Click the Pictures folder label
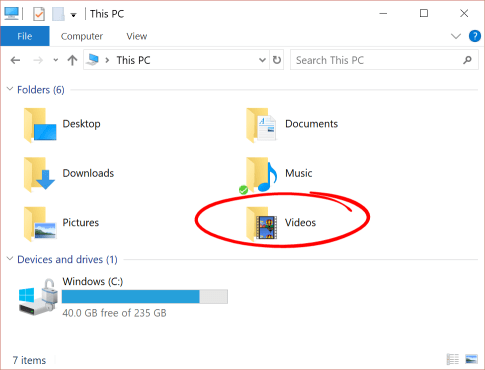Viewport: 485px width, 370px height. [81, 223]
